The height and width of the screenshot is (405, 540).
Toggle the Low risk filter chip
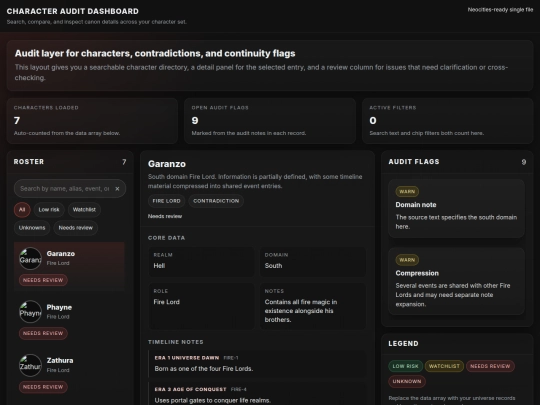[49, 210]
